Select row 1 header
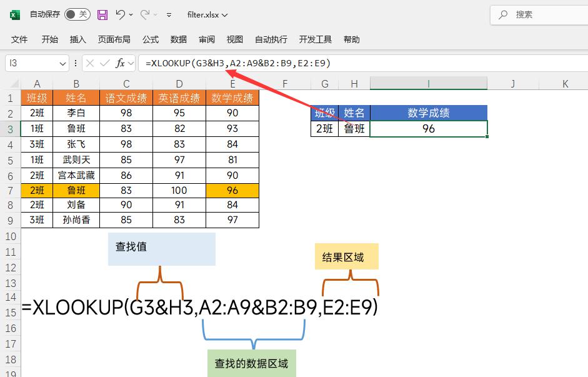The height and width of the screenshot is (377, 588). point(10,98)
